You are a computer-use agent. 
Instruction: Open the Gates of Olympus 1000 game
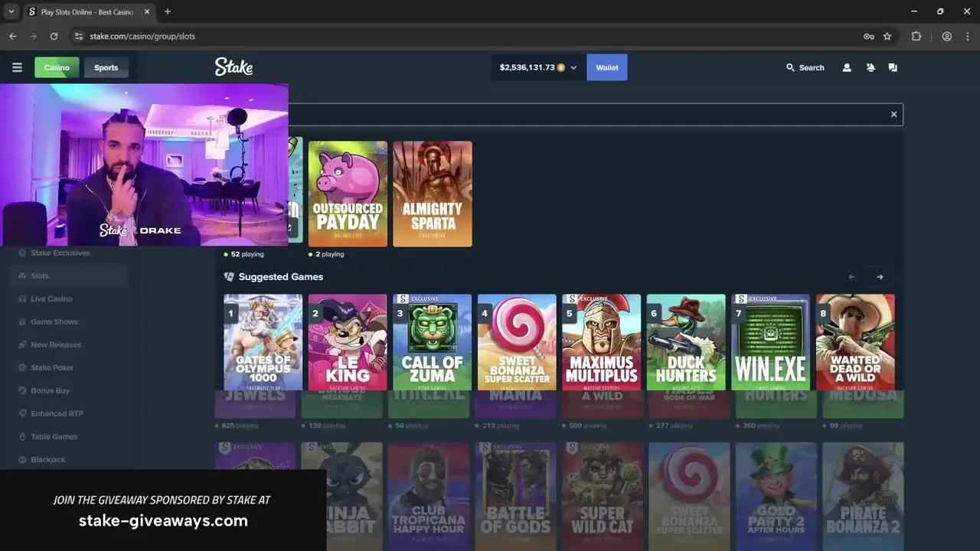point(263,342)
